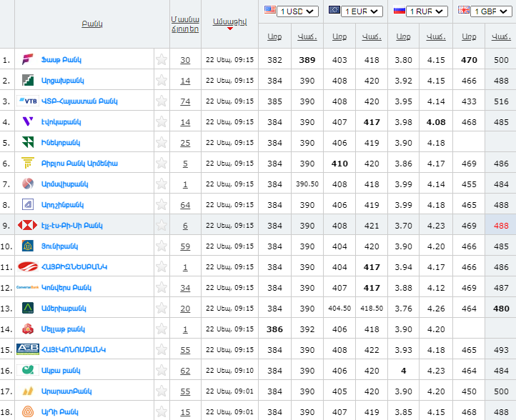Click the red 488 GBP value in HSBC row
The height and width of the screenshot is (420, 516).
501,226
